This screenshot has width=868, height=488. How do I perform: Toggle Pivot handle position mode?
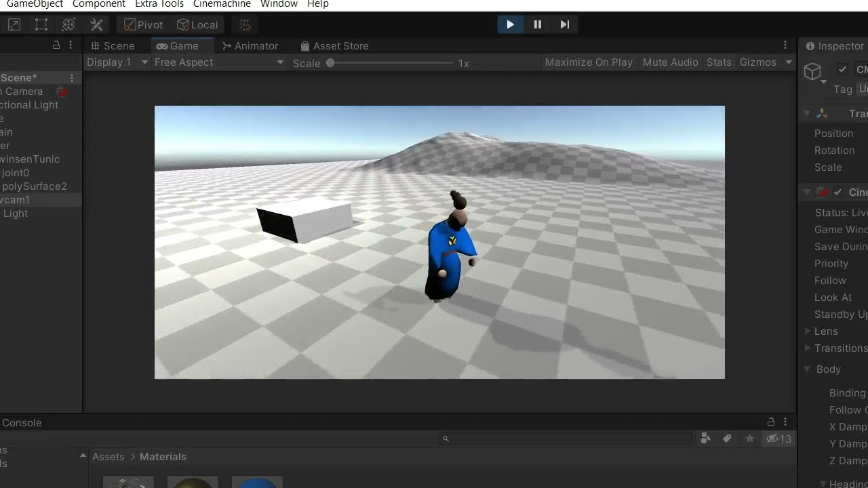point(144,25)
